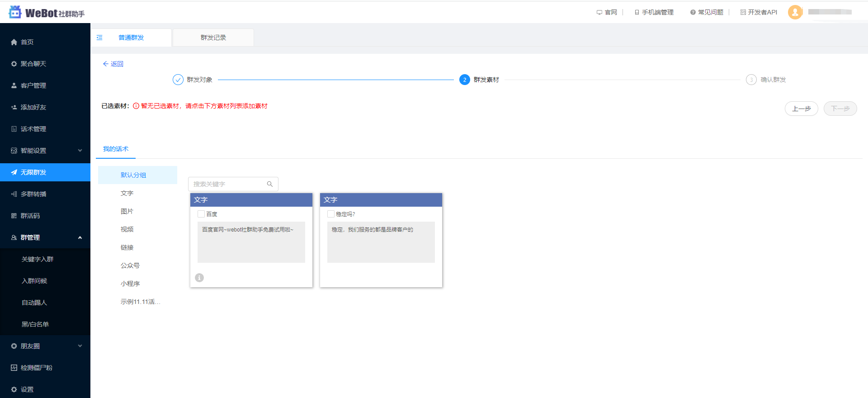Click the 返回 back link
Image resolution: width=868 pixels, height=398 pixels.
113,64
